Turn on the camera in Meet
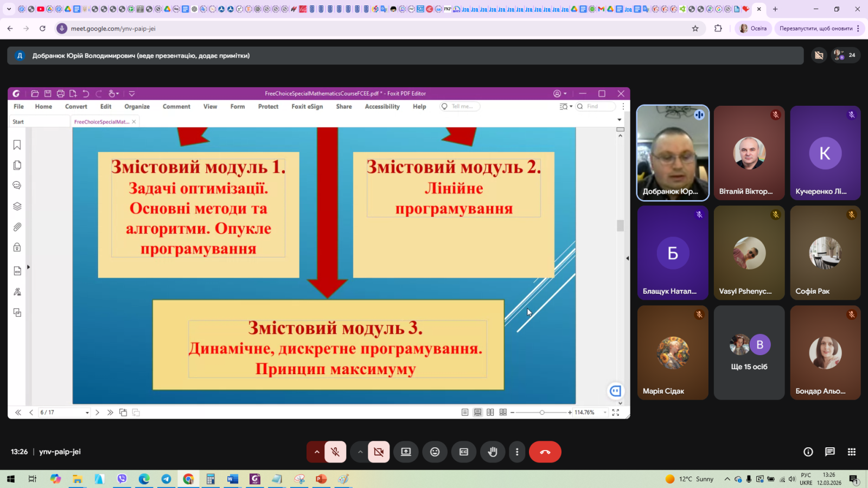 (x=379, y=452)
